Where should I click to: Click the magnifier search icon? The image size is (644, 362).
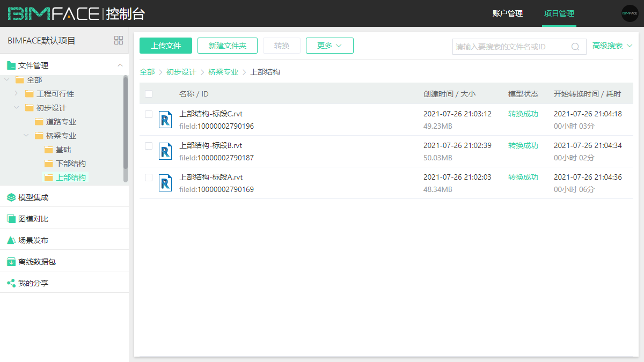click(x=575, y=47)
